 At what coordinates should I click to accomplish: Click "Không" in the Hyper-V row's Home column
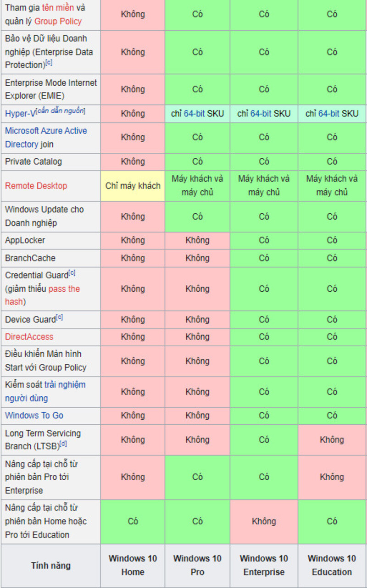pos(133,113)
